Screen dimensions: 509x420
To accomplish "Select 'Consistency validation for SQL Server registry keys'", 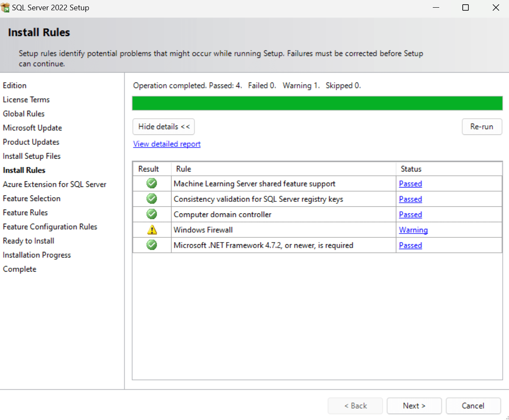I will tap(259, 199).
